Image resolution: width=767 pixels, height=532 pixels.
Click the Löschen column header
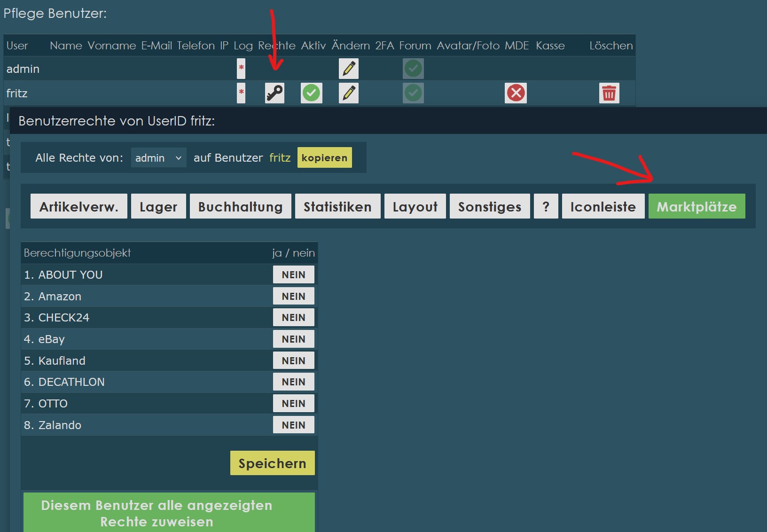pyautogui.click(x=611, y=46)
